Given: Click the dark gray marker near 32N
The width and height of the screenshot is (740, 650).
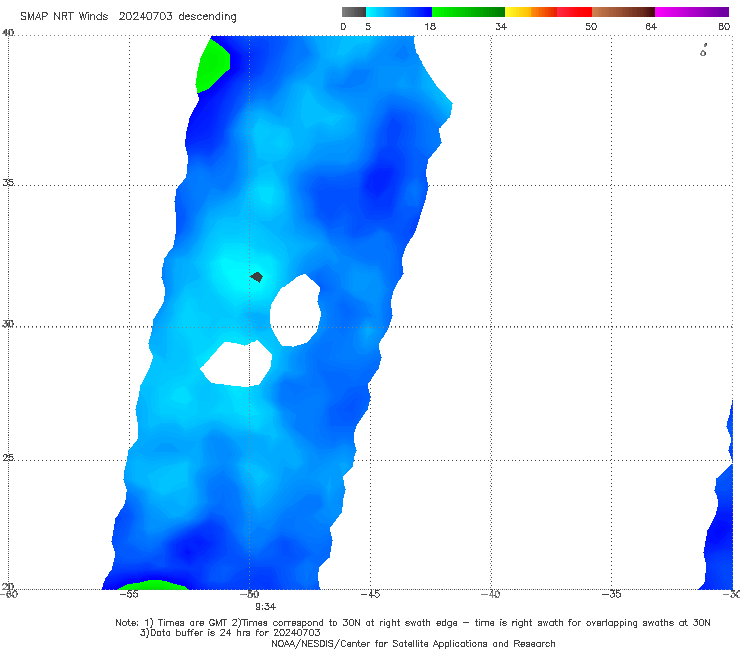Looking at the screenshot, I should pos(257,277).
